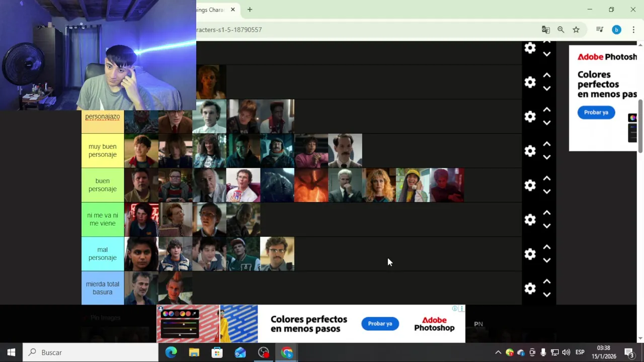
Task: Click the Chrome translate page icon
Action: coord(545,30)
